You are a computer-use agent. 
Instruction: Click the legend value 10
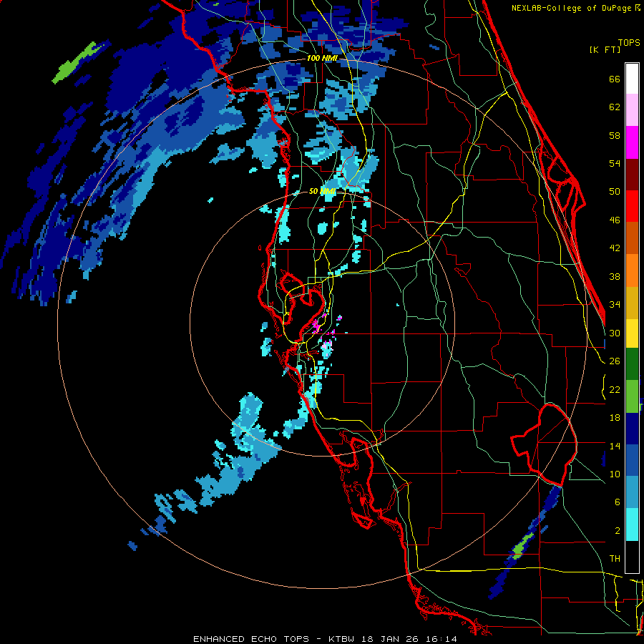615,474
